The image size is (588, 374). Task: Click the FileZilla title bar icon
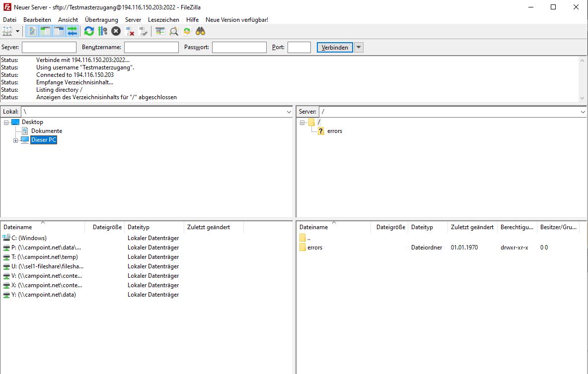(x=7, y=7)
